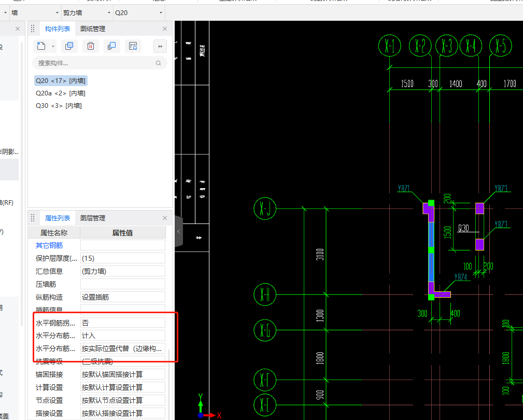Image resolution: width=523 pixels, height=420 pixels.
Task: Select the 计算设置 value field
Action: point(123,388)
